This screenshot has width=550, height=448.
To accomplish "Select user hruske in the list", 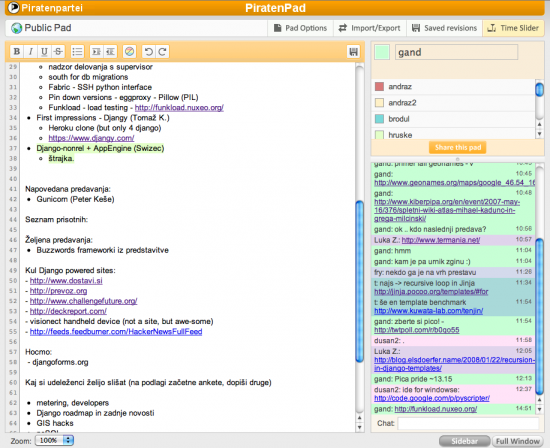I will point(453,135).
